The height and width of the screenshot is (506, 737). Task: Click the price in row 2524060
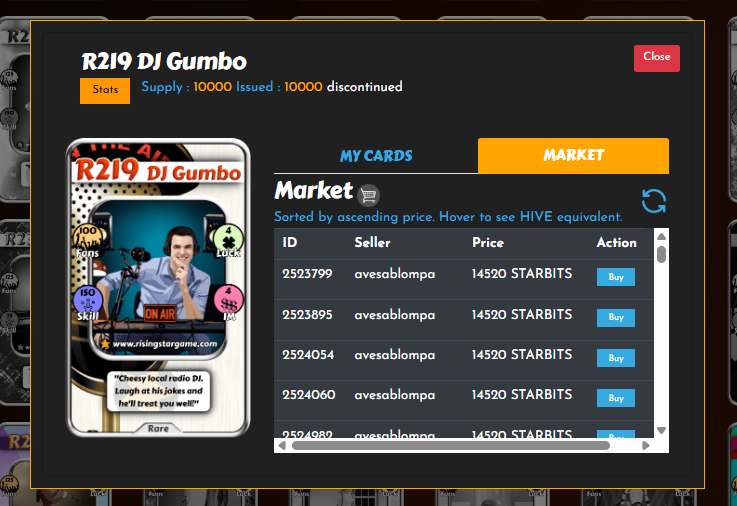pyautogui.click(x=522, y=395)
